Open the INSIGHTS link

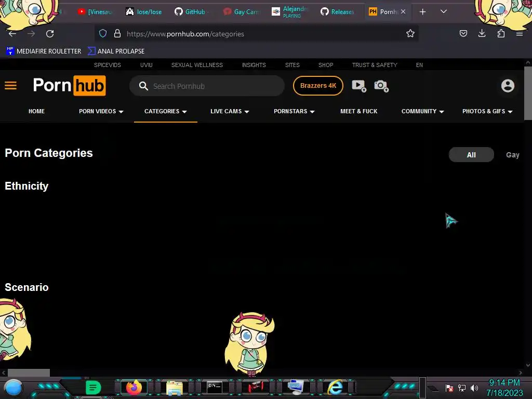[254, 65]
